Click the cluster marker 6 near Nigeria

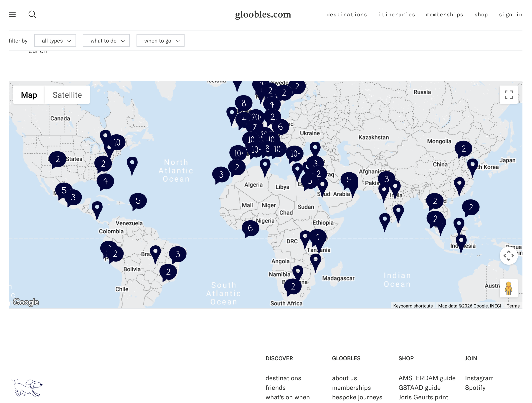click(x=250, y=228)
